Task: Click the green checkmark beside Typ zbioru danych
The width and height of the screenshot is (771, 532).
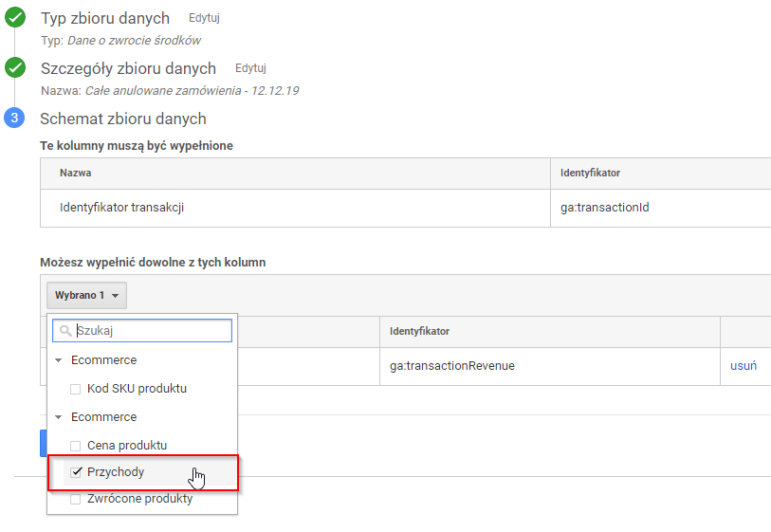Action: point(15,17)
